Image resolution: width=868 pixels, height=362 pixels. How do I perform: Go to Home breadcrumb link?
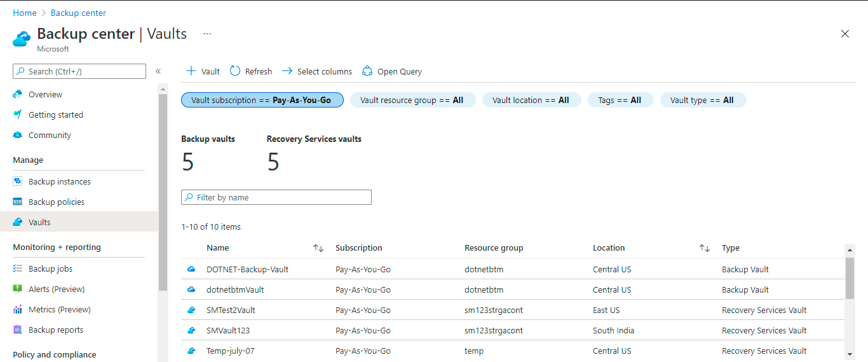[x=25, y=13]
